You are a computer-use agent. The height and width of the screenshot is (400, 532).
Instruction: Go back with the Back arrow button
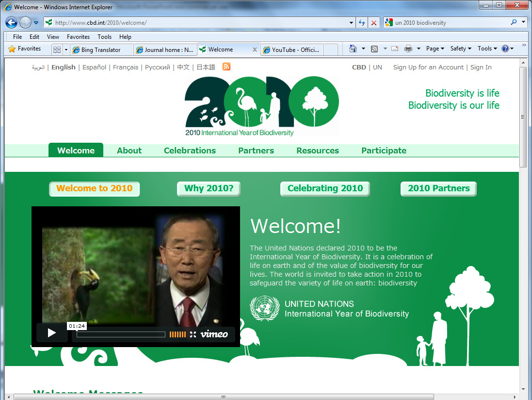[x=11, y=23]
